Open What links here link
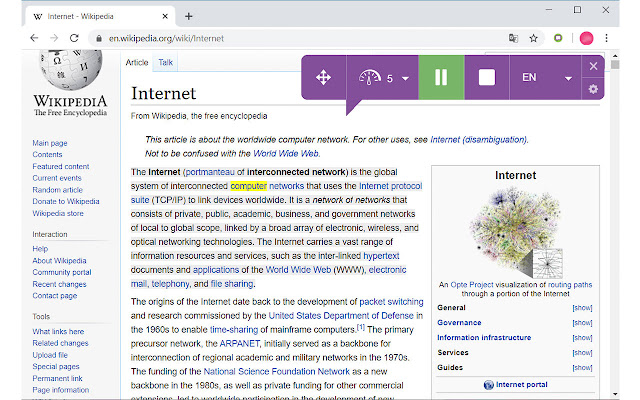 click(58, 331)
